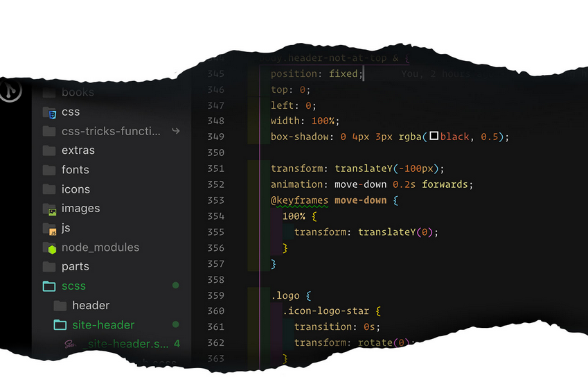Click the @keyframes keyword with squiggly underline
This screenshot has height=384, width=588.
(299, 200)
